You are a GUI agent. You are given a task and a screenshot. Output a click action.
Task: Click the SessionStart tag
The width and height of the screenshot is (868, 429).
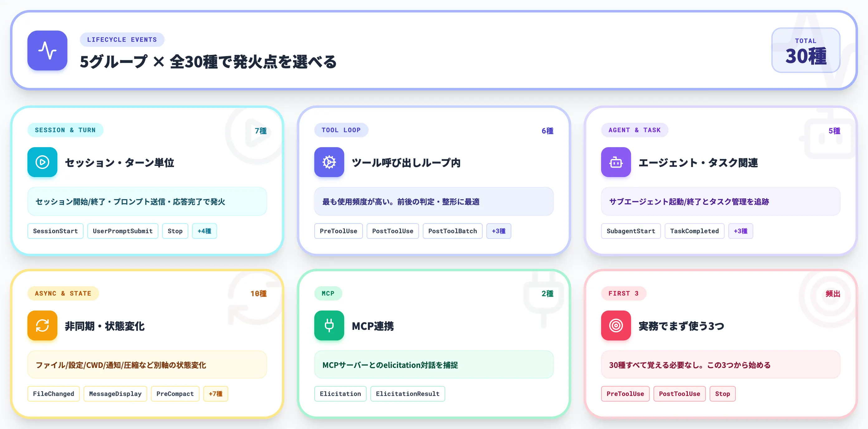pyautogui.click(x=55, y=231)
